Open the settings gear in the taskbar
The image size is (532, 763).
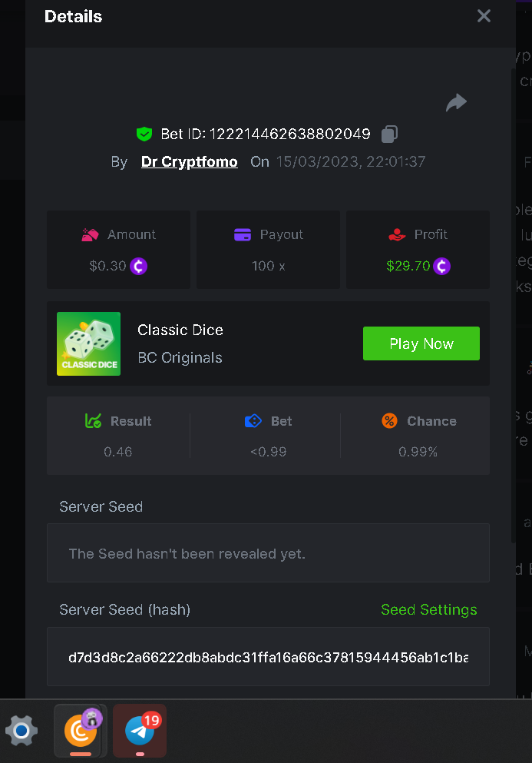(x=21, y=731)
